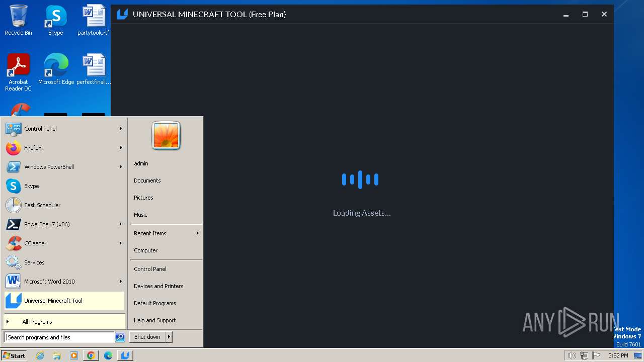Open perfectfinall document on desktop

pos(94,69)
